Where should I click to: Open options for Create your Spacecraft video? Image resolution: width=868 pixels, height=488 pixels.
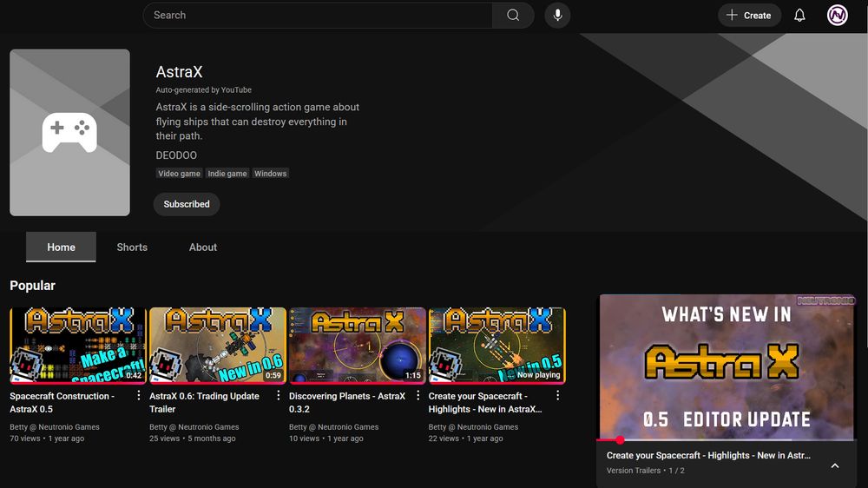[x=557, y=395]
